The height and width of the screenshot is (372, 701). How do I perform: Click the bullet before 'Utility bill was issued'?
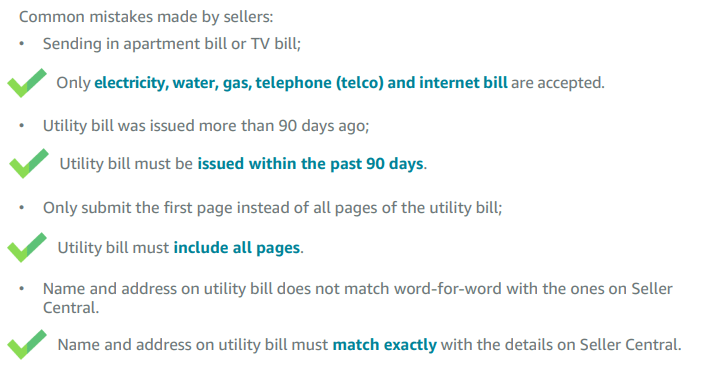coord(21,126)
